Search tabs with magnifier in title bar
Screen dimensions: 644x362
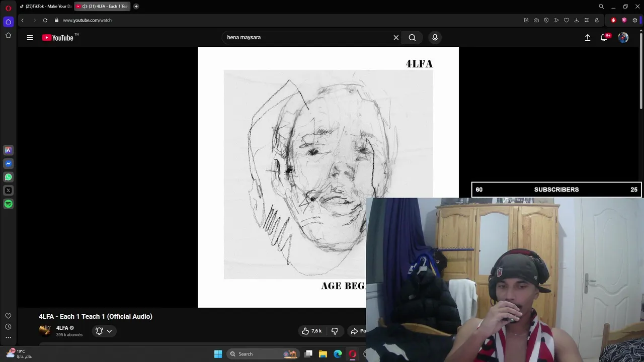pos(601,7)
